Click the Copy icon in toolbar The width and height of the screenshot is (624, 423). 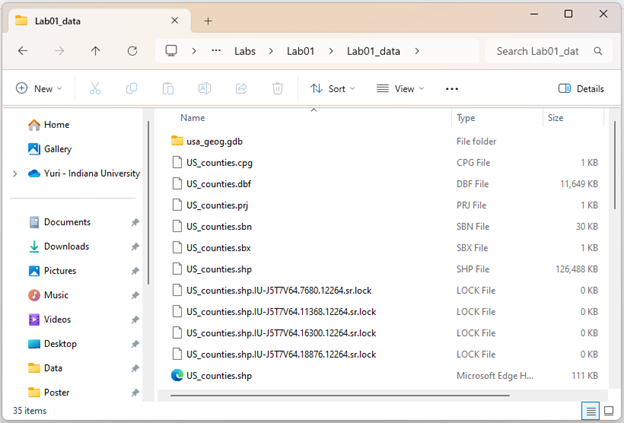click(x=131, y=88)
